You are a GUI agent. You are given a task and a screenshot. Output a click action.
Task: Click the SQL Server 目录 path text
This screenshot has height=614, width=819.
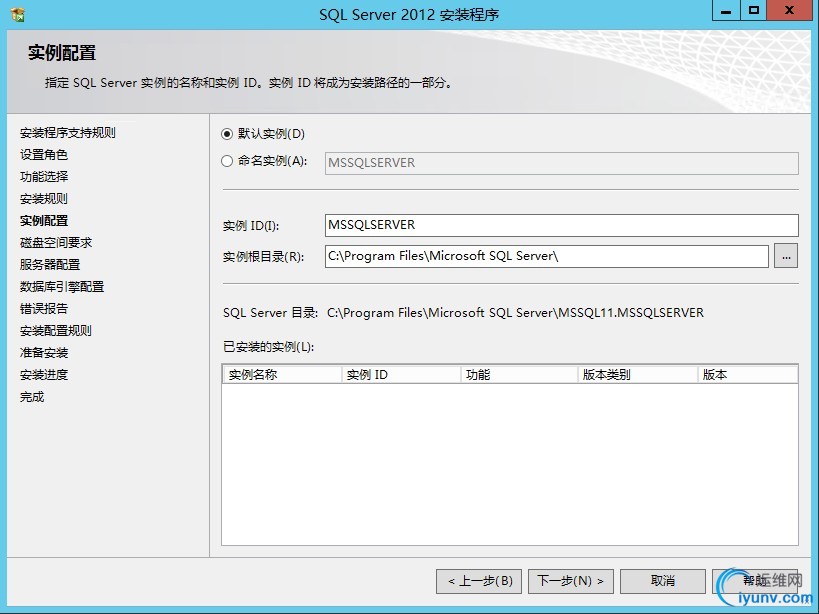(x=515, y=313)
